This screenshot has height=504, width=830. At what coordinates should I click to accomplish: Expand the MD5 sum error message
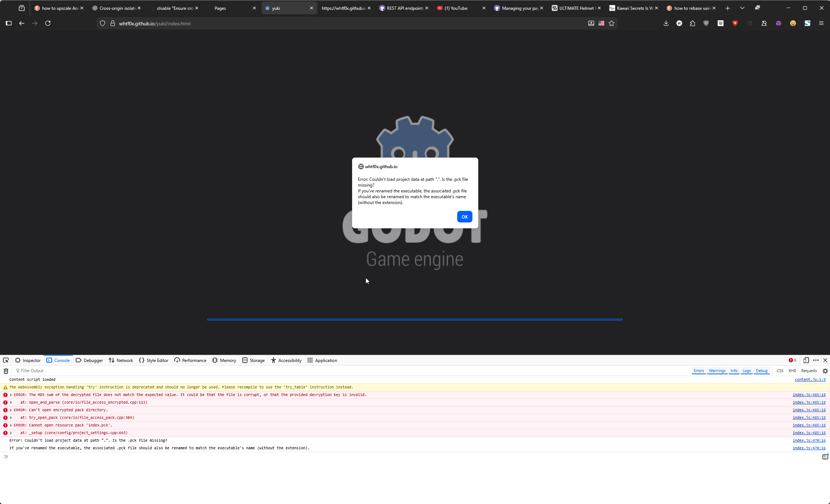click(x=11, y=395)
